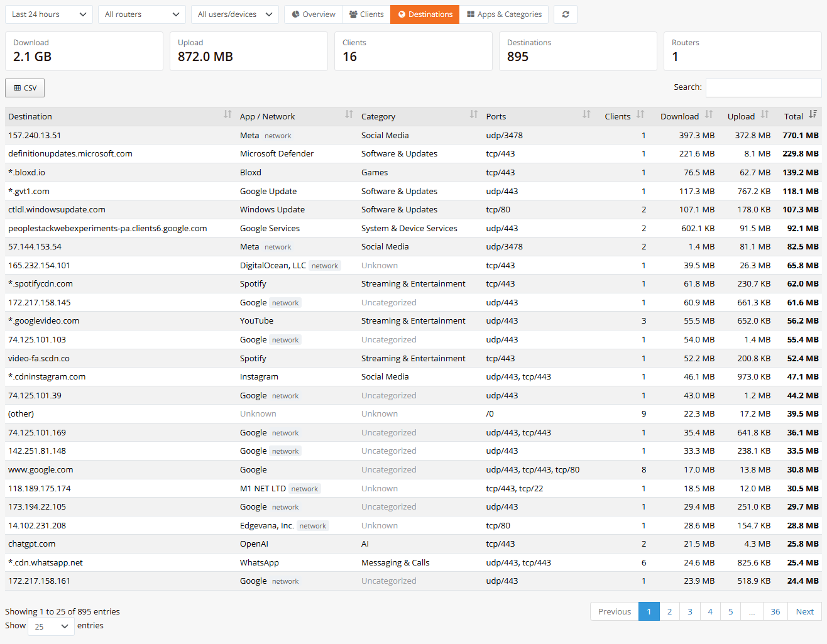This screenshot has width=827, height=644.
Task: Click the www.google.com destination
Action: coord(41,469)
